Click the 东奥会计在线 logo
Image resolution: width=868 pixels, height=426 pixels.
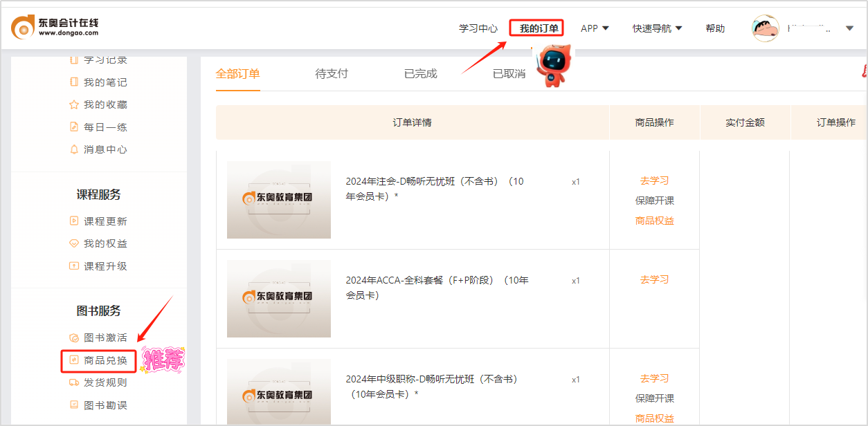[55, 27]
